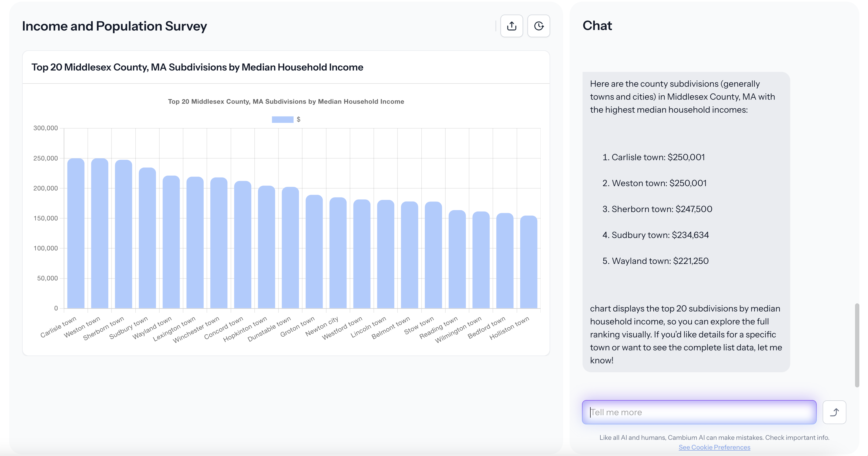This screenshot has height=456, width=868.
Task: Select the Lincoln town bar
Action: pos(385,254)
